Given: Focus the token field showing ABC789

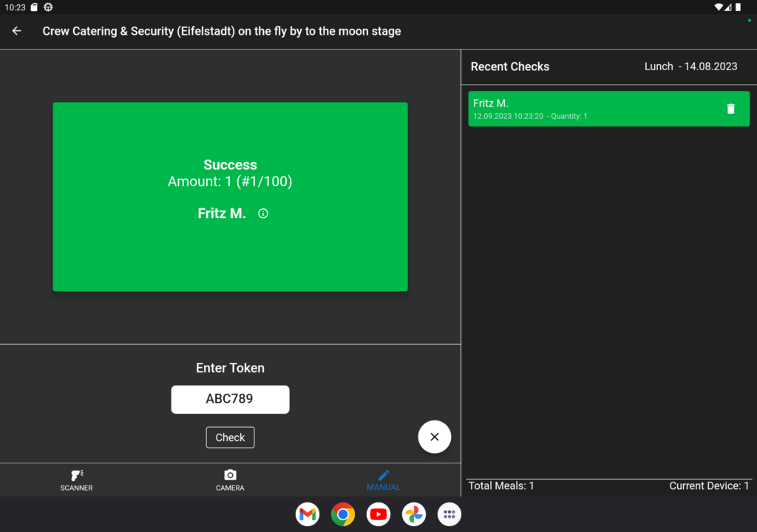Looking at the screenshot, I should [231, 399].
